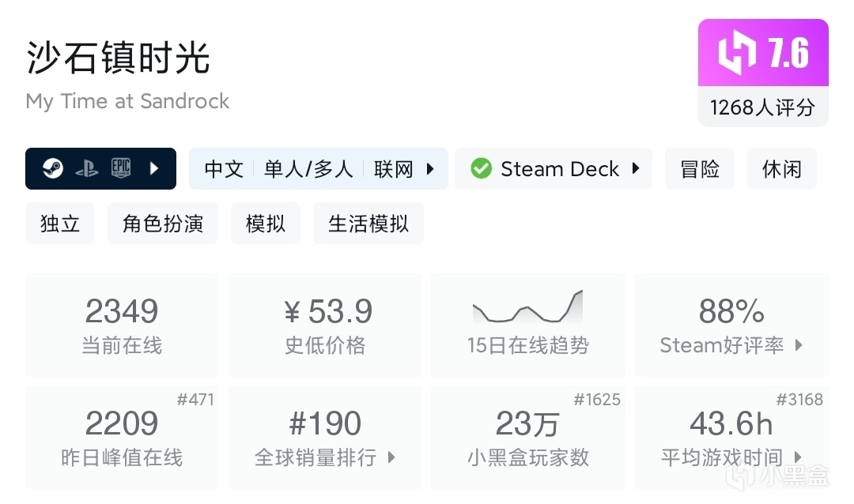
Task: Click the ¥53.9 史低价格 card
Action: tap(325, 325)
